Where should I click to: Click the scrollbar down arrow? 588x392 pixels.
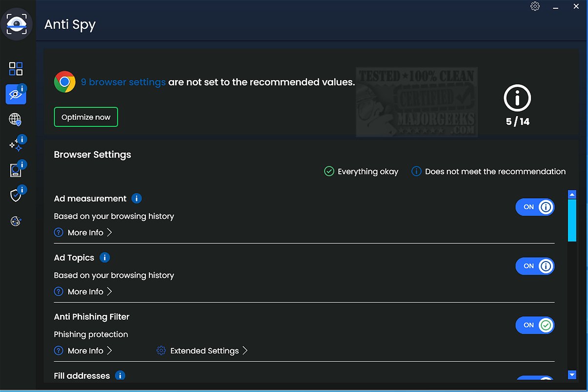(572, 375)
